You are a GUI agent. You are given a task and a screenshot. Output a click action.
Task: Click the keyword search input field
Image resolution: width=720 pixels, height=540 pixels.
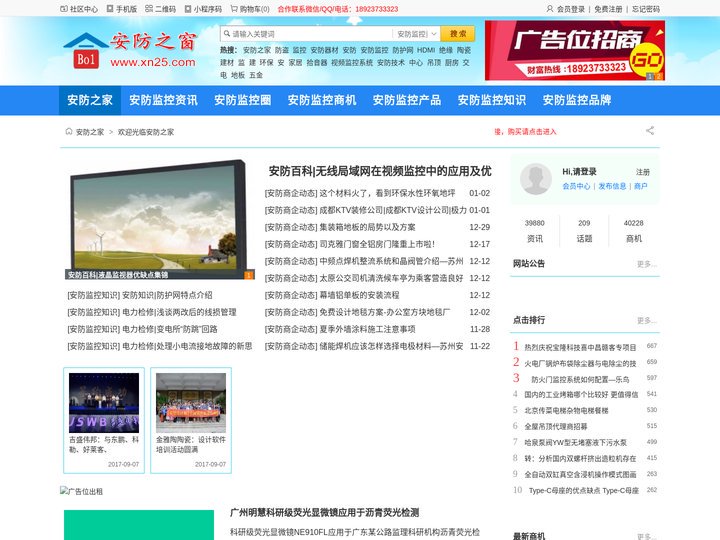pos(311,34)
